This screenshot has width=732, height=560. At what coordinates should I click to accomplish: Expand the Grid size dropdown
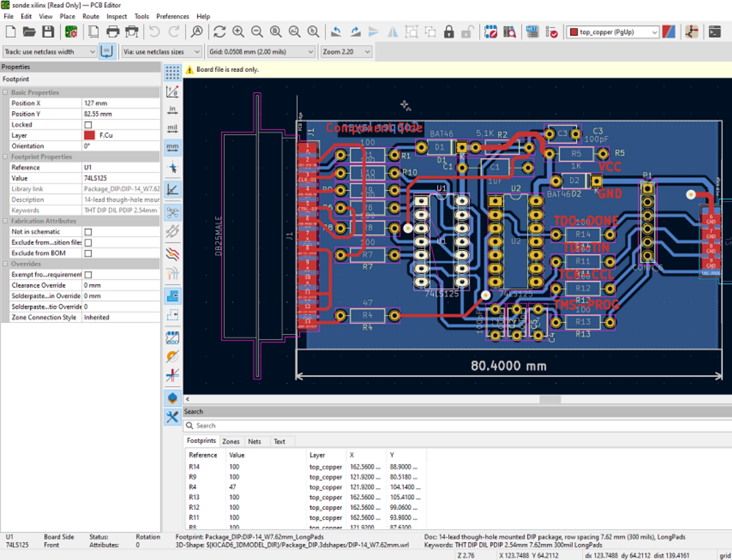pos(261,52)
